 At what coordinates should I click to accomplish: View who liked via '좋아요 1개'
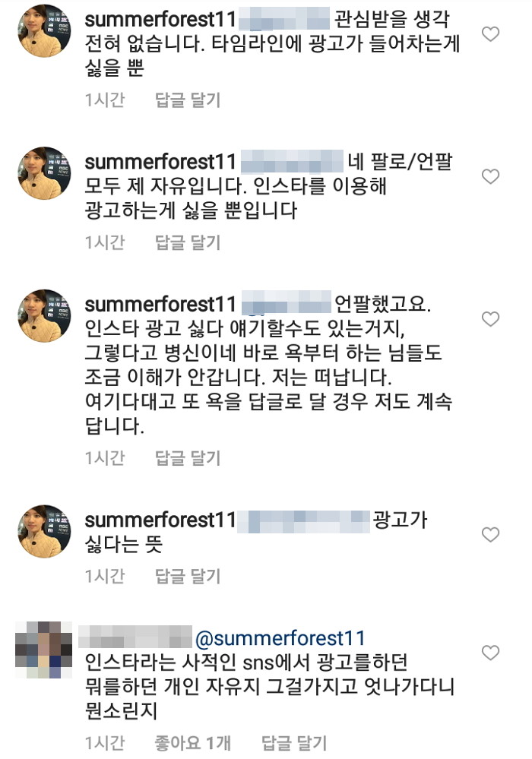click(193, 742)
